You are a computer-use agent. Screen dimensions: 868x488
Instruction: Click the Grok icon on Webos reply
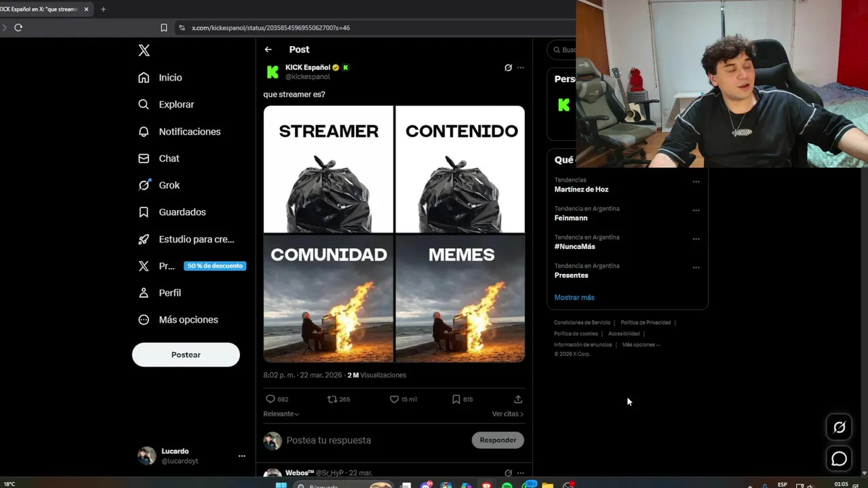(508, 473)
